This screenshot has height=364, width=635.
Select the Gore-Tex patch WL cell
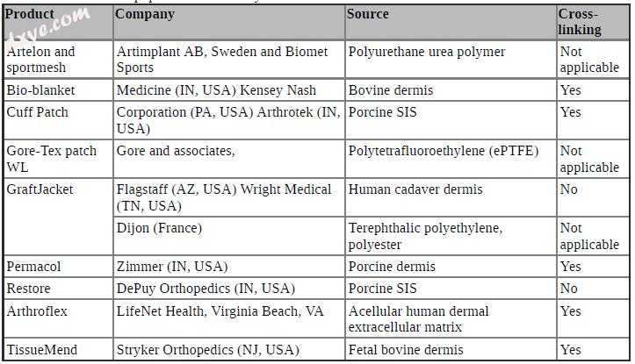tap(58, 159)
